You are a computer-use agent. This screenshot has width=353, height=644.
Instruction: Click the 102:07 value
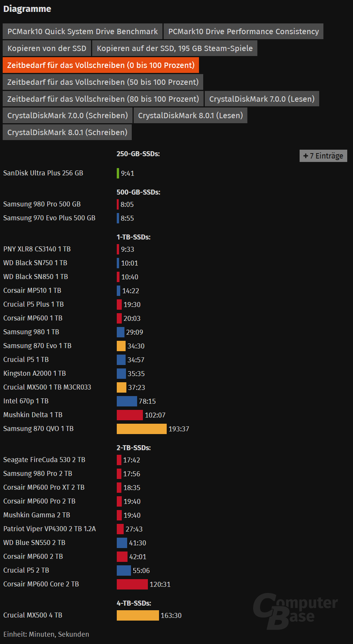pos(155,415)
